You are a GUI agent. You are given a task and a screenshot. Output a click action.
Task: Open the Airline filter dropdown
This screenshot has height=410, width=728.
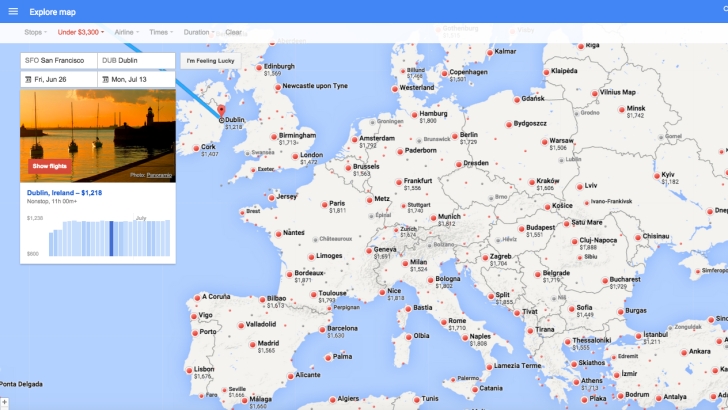(127, 32)
